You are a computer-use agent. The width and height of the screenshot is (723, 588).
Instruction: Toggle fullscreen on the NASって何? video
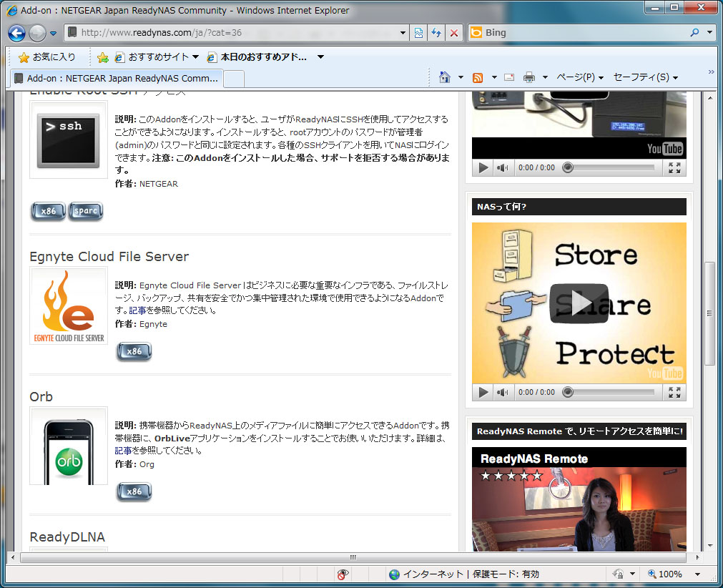coord(674,392)
